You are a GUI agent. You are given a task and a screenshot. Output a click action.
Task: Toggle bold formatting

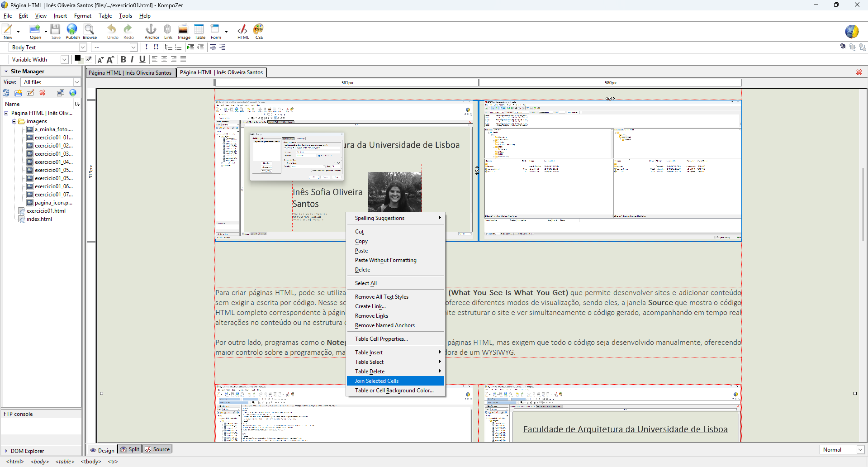(123, 59)
